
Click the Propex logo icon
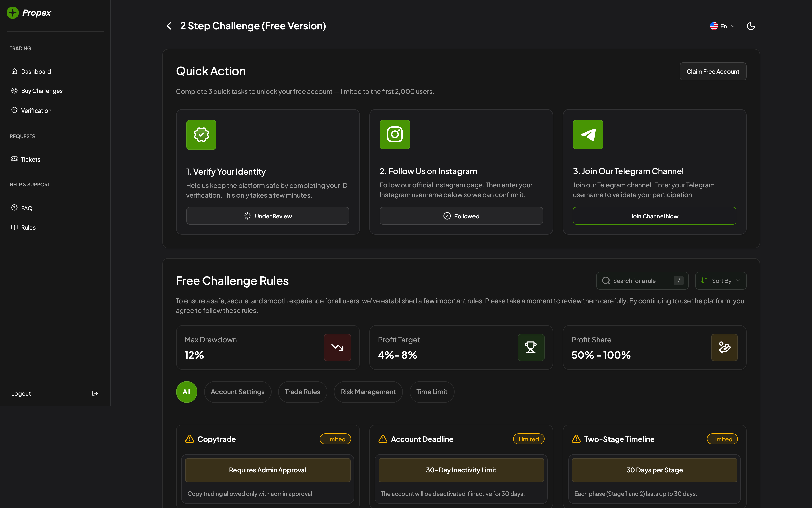(13, 13)
